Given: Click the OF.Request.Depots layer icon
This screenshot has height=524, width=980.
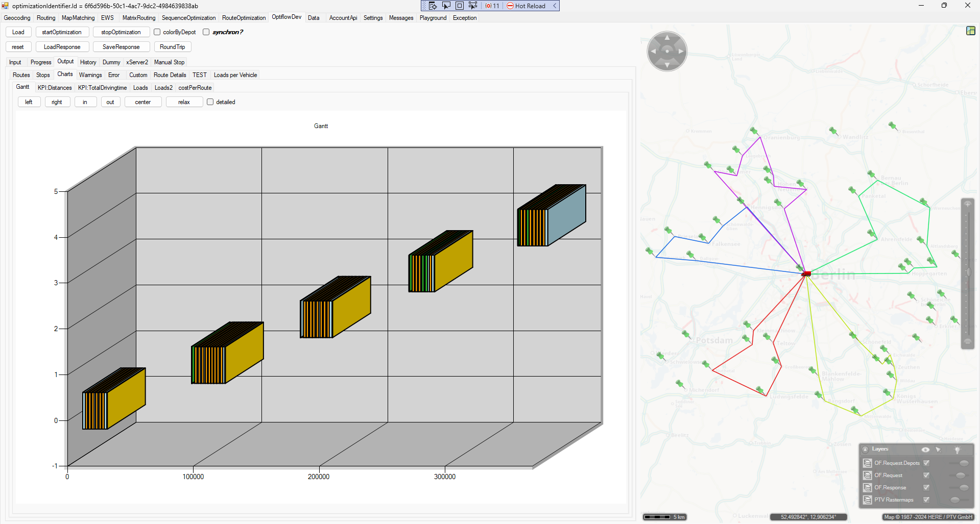Looking at the screenshot, I should [x=867, y=463].
